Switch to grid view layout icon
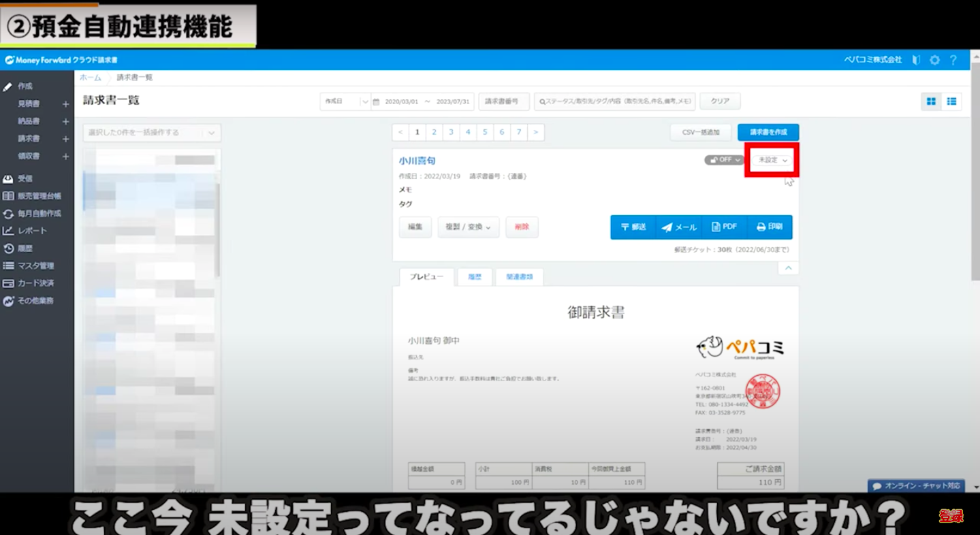The height and width of the screenshot is (535, 980). [931, 101]
